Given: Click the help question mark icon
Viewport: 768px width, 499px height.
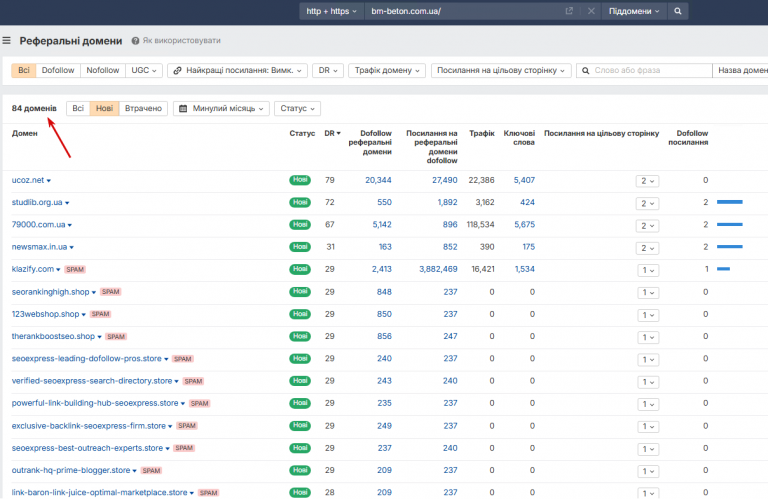Looking at the screenshot, I should click(x=135, y=41).
